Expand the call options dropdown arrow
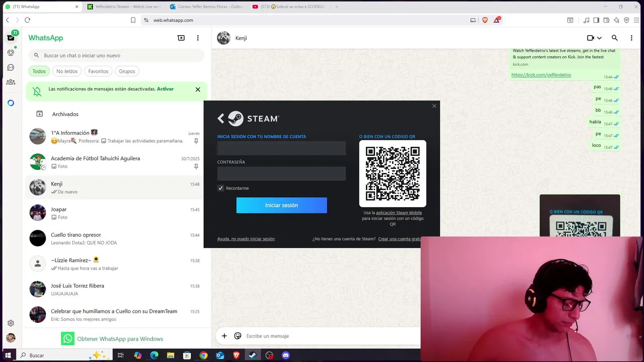Image resolution: width=644 pixels, height=362 pixels. point(599,38)
